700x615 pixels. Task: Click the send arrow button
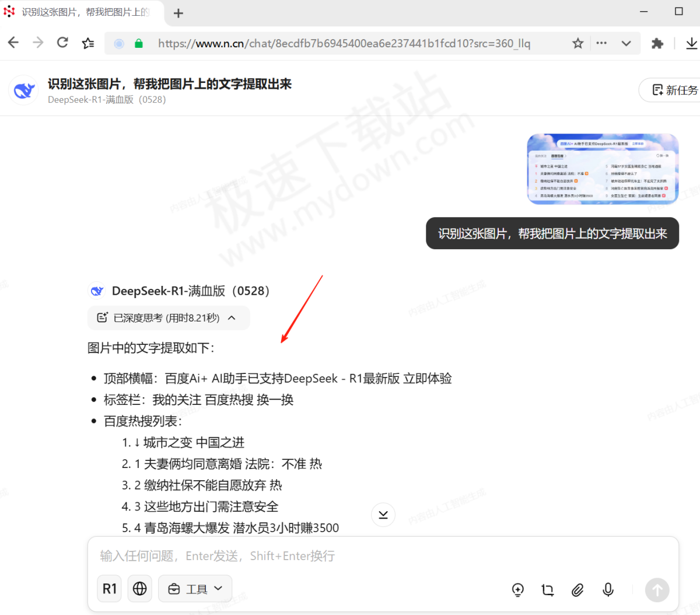coord(657,590)
